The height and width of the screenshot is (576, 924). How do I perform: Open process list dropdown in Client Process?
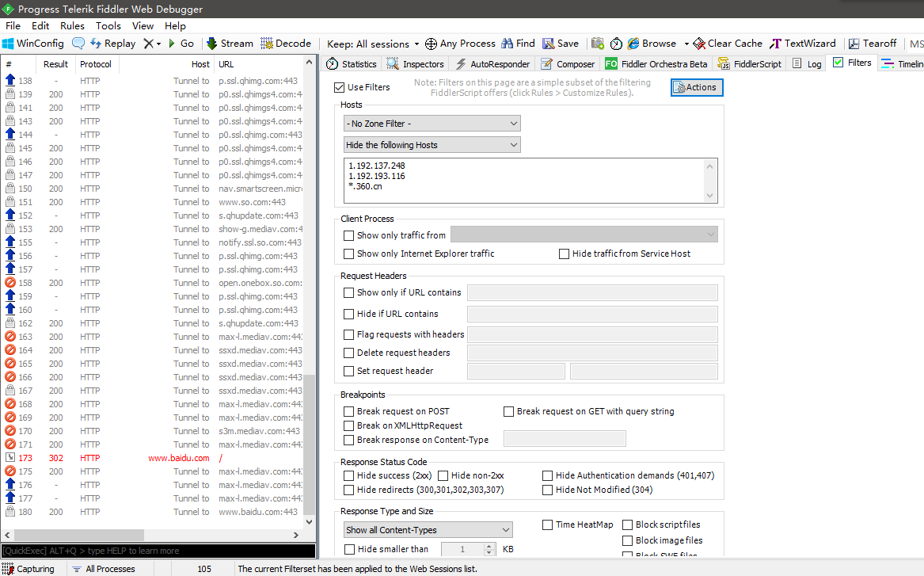coord(584,235)
